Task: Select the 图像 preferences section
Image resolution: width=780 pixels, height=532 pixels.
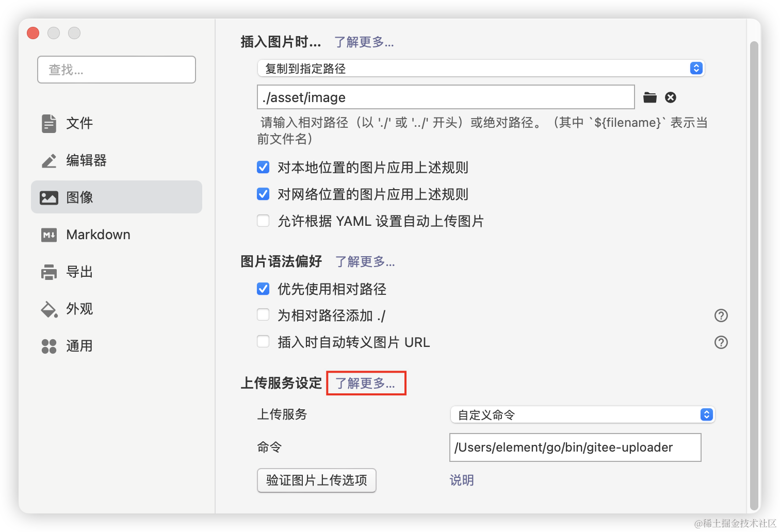Action: (x=117, y=197)
